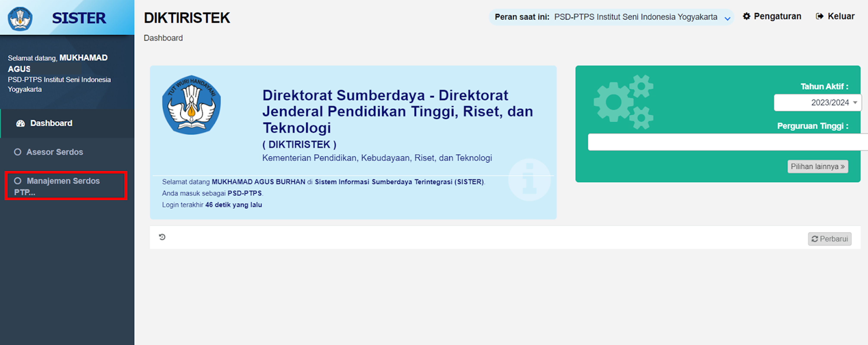
Task: Click the circle icon beside Manajemen Serdos
Action: [x=17, y=181]
